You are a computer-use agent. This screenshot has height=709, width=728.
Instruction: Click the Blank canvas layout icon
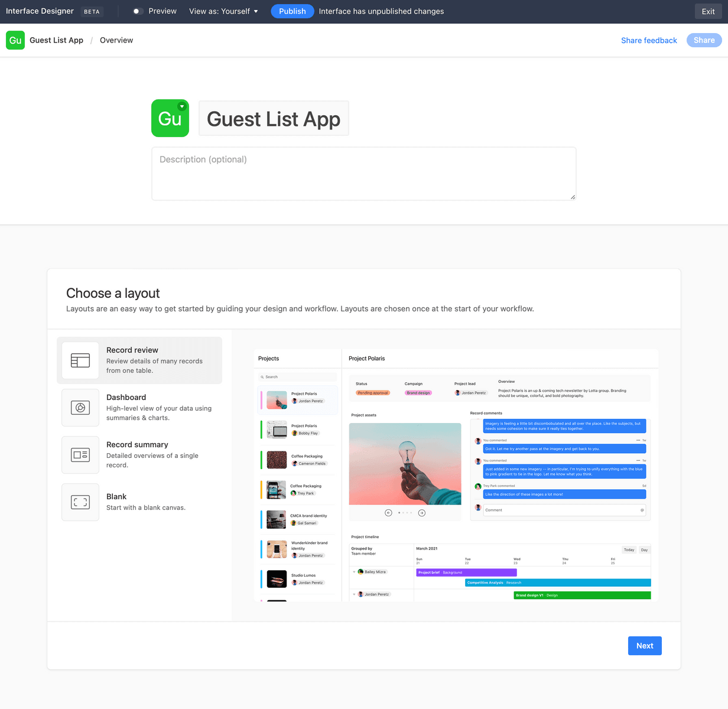(80, 502)
